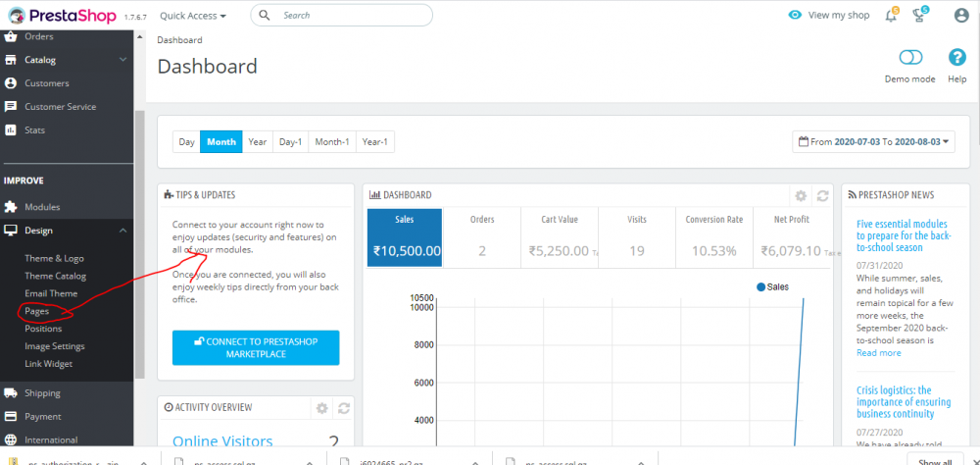
Task: Open the date range dropdown
Action: tap(873, 141)
